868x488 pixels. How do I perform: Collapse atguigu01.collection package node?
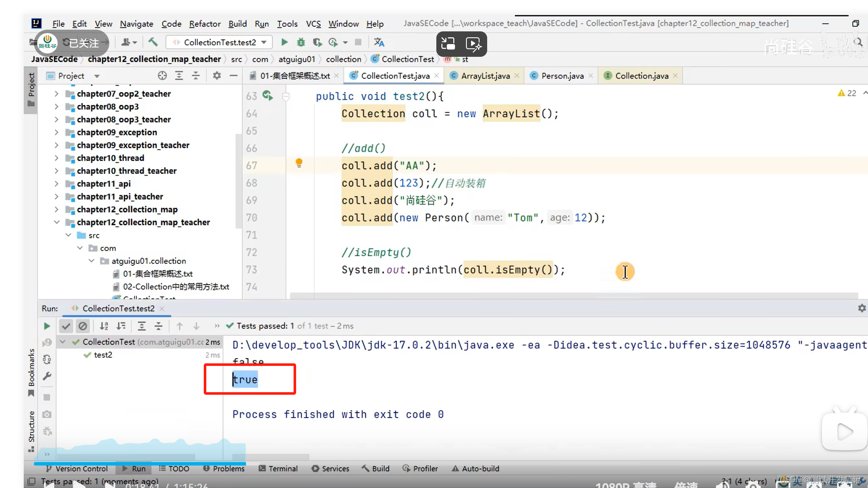point(92,261)
